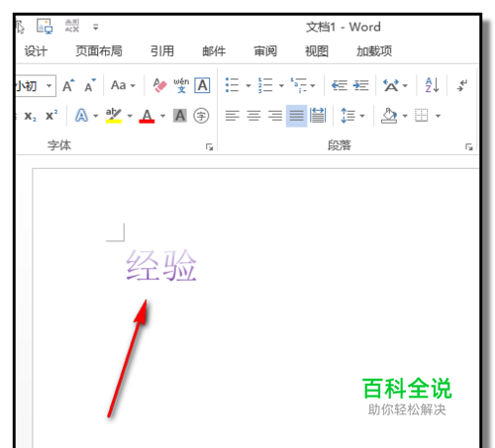Click the greyed AaBb toolbar icon
Image resolution: width=495 pixels, height=448 pixels.
pyautogui.click(x=72, y=26)
